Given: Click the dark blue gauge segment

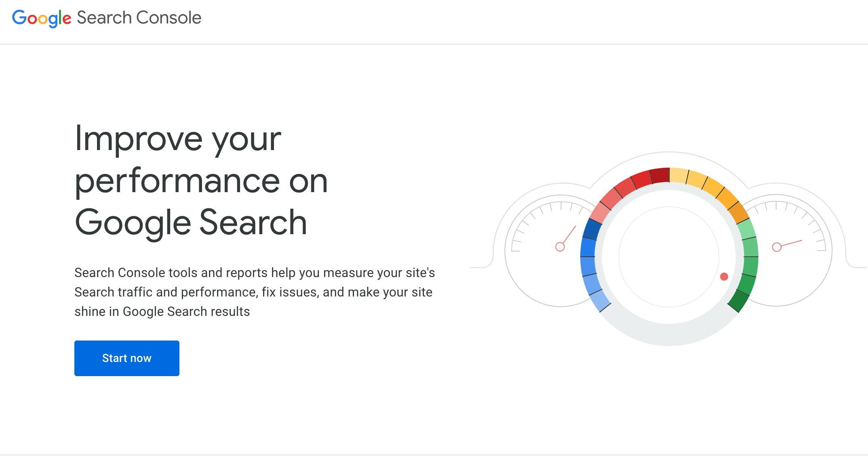Looking at the screenshot, I should 592,229.
